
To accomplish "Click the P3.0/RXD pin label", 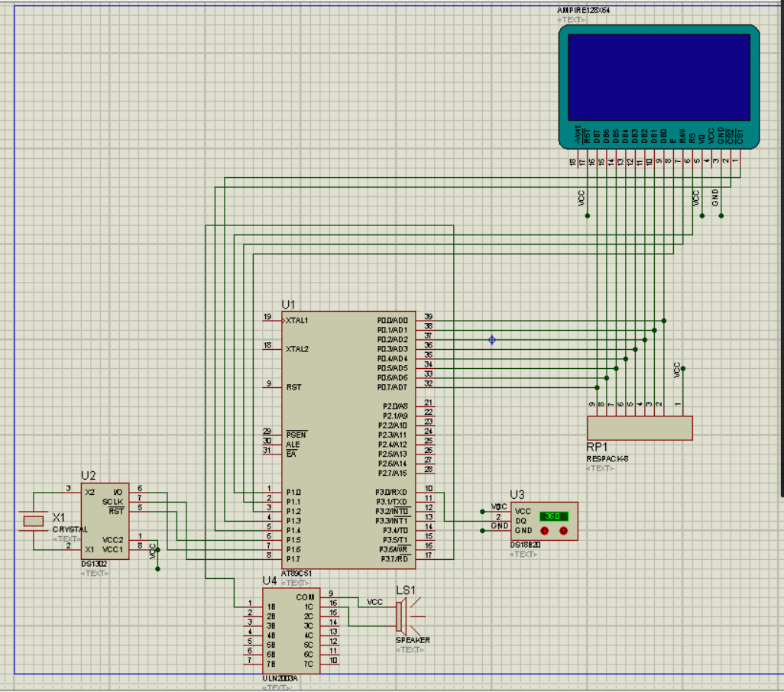I will (x=391, y=492).
